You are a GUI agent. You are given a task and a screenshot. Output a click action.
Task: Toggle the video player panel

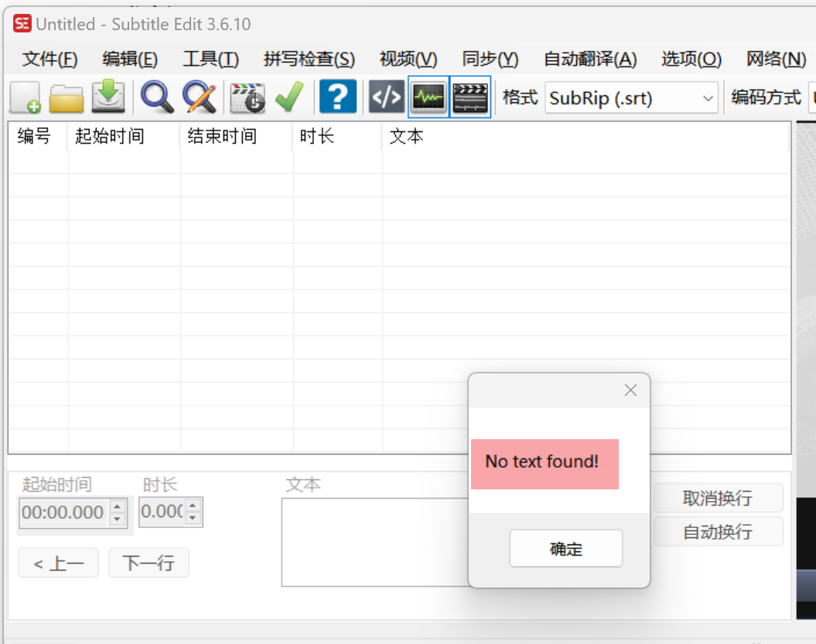(x=469, y=97)
